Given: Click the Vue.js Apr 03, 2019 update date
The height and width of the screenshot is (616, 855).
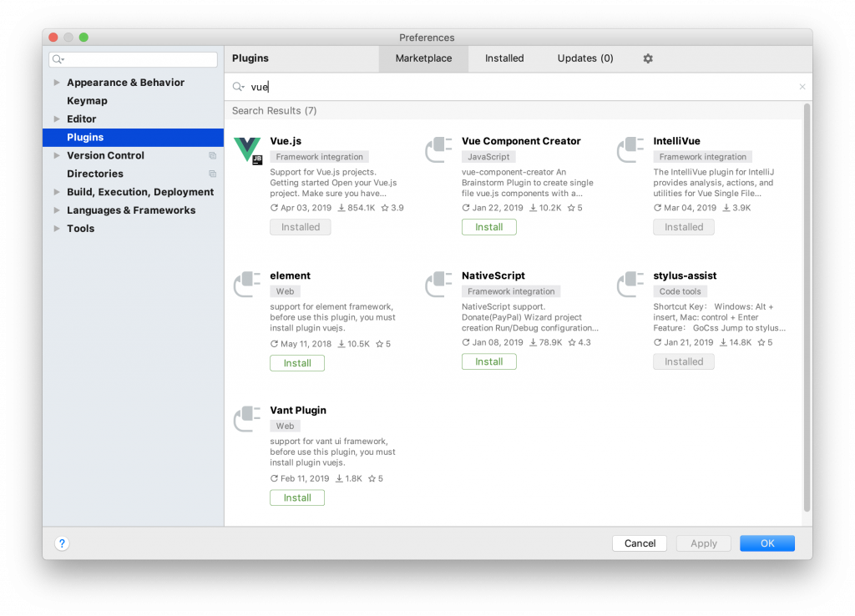Looking at the screenshot, I should click(301, 208).
